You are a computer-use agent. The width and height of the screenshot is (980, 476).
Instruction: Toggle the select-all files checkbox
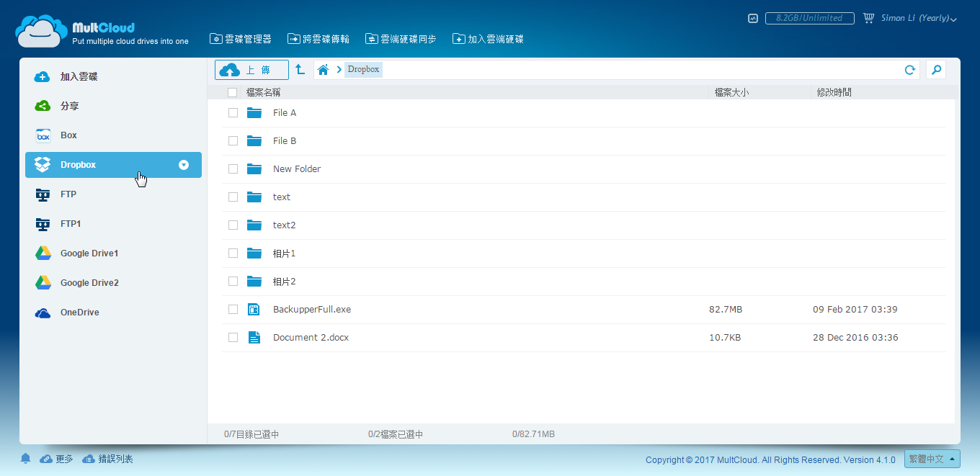click(232, 92)
